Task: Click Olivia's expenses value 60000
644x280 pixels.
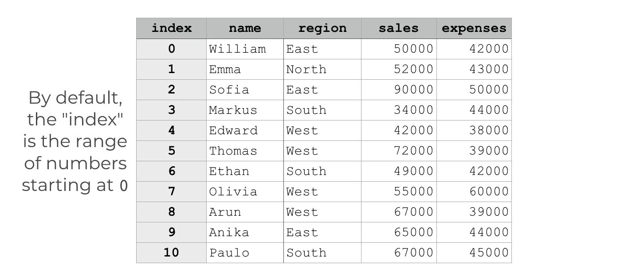Action: [x=474, y=191]
